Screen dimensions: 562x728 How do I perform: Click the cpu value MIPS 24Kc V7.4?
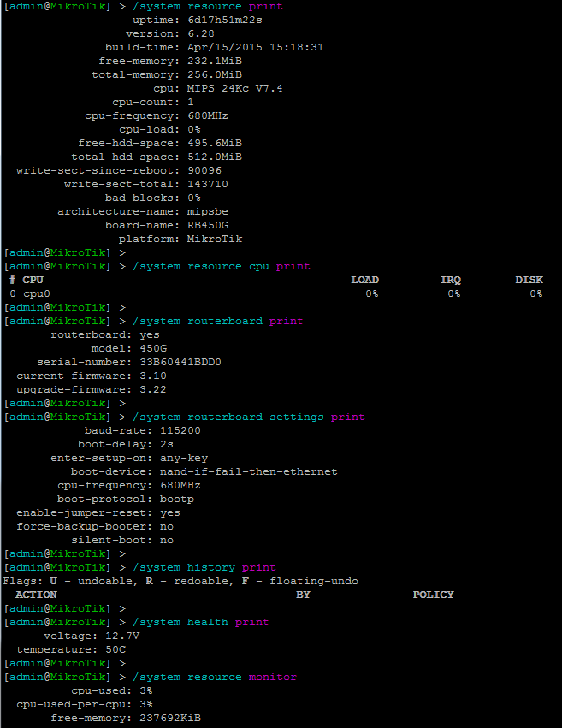click(x=235, y=88)
